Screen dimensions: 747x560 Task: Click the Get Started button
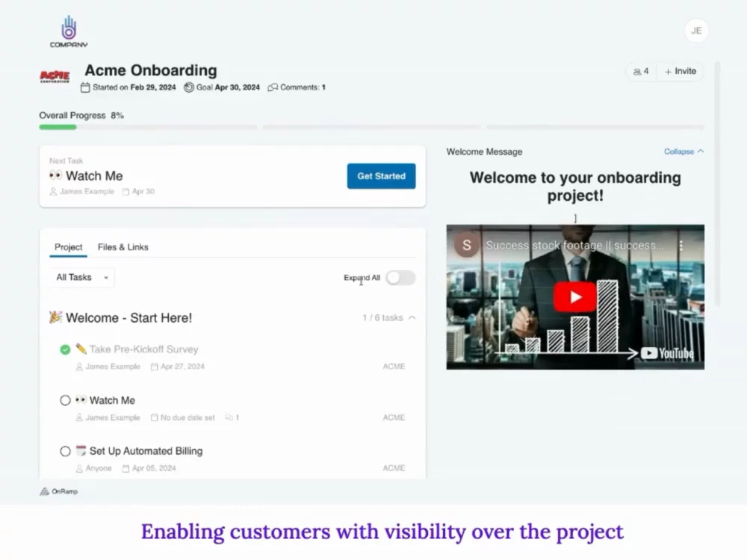(381, 176)
